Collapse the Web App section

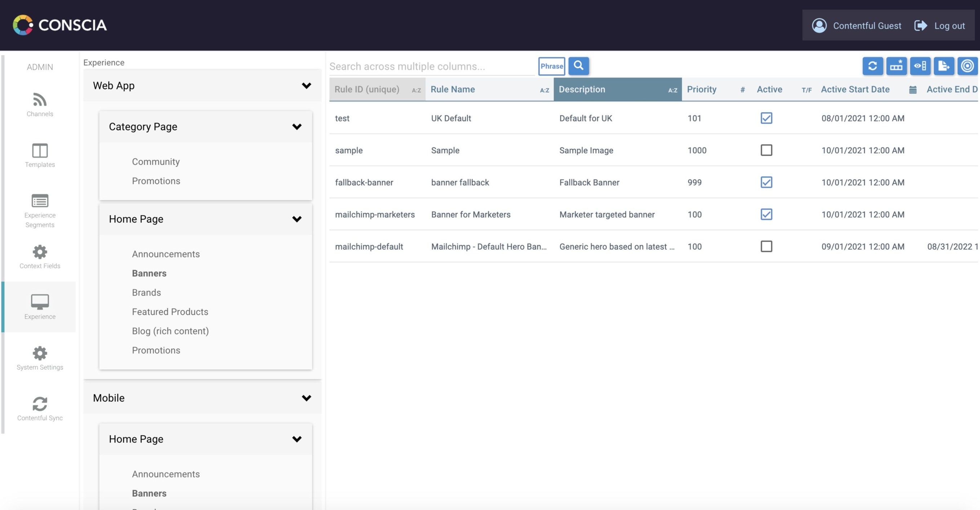click(x=307, y=86)
